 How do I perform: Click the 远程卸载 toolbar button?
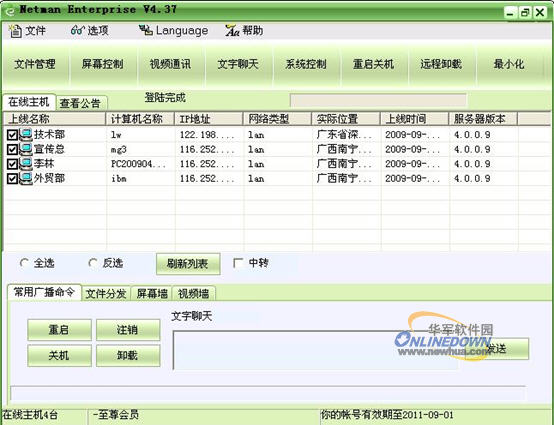[441, 64]
